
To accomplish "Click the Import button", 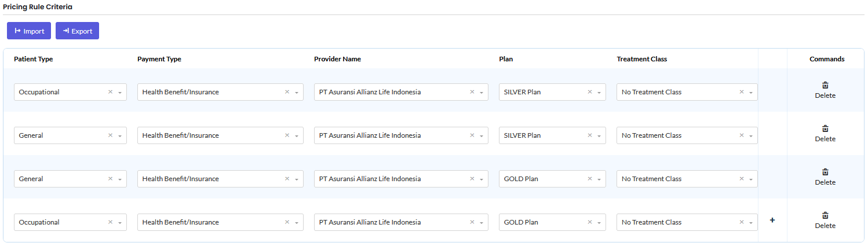I will (29, 31).
